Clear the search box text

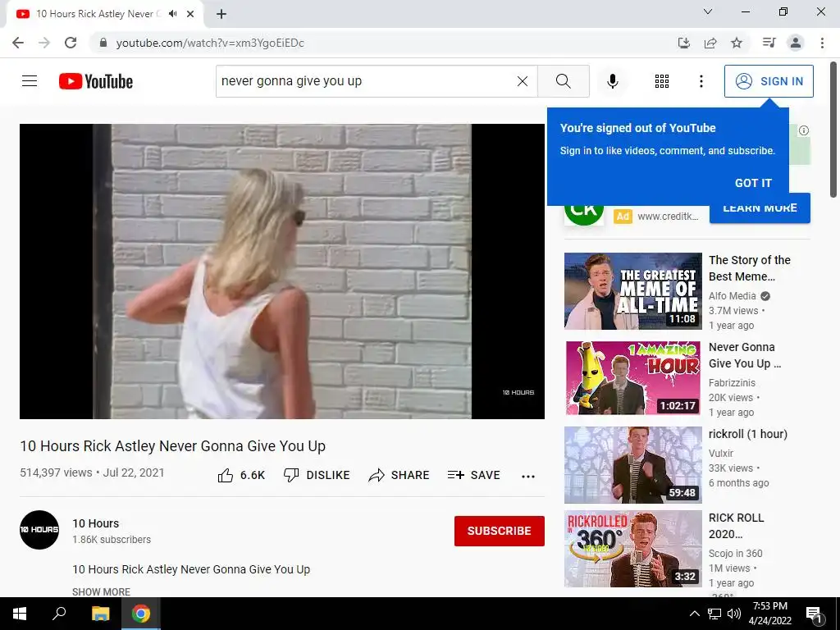click(x=523, y=81)
